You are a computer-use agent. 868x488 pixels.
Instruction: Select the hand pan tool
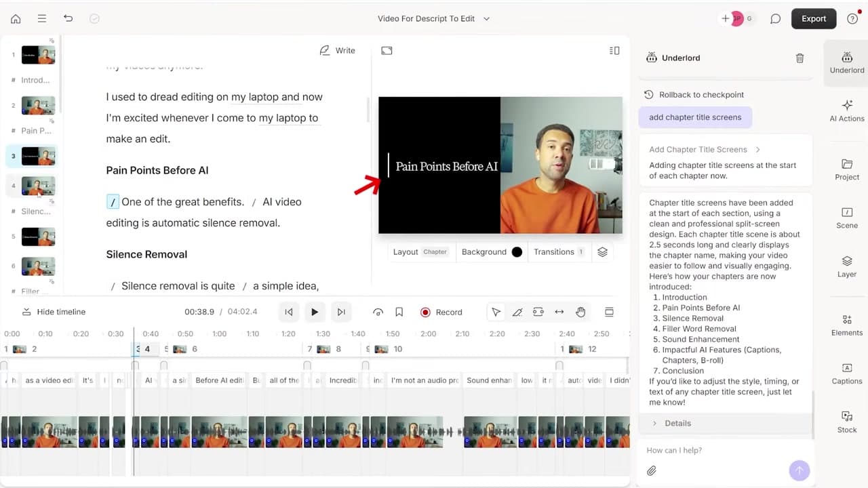[x=580, y=312]
